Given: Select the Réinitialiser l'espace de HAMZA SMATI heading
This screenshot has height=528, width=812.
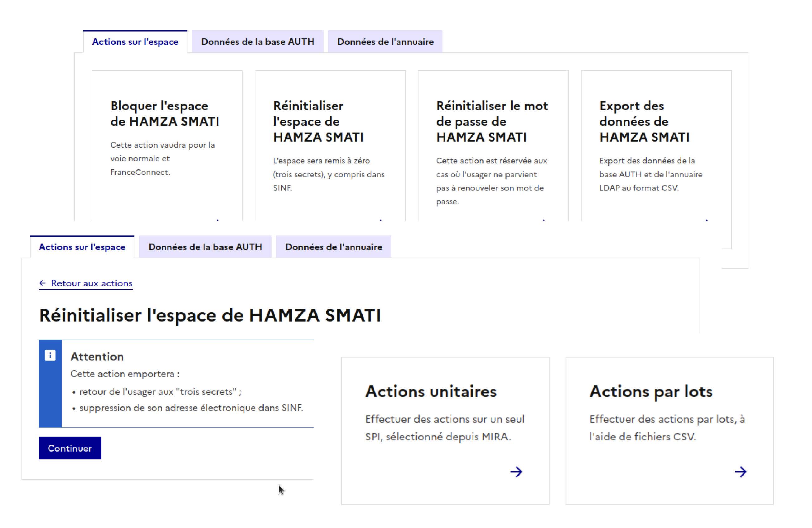Looking at the screenshot, I should [x=210, y=315].
